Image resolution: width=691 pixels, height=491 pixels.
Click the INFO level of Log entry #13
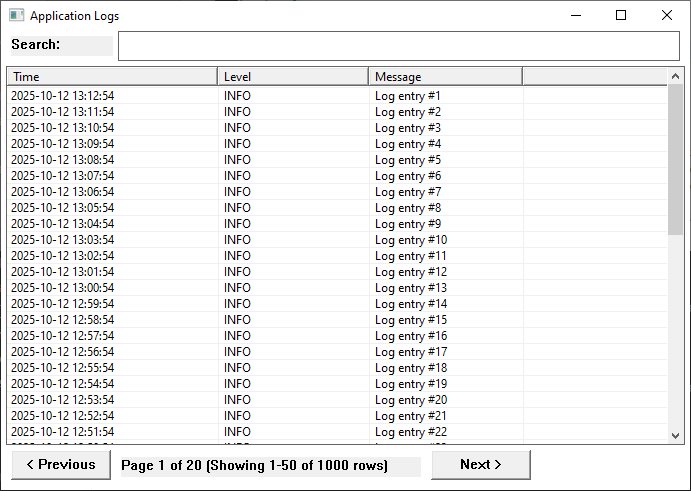pyautogui.click(x=237, y=288)
